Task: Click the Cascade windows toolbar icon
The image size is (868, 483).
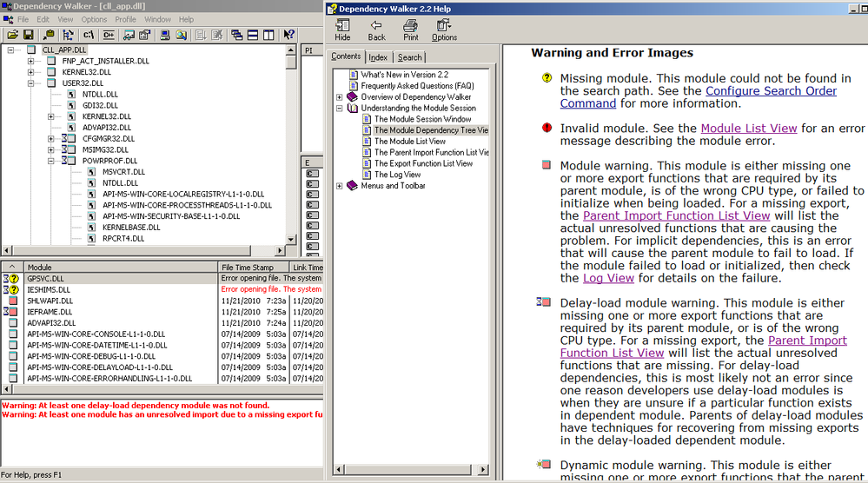Action: pos(237,35)
